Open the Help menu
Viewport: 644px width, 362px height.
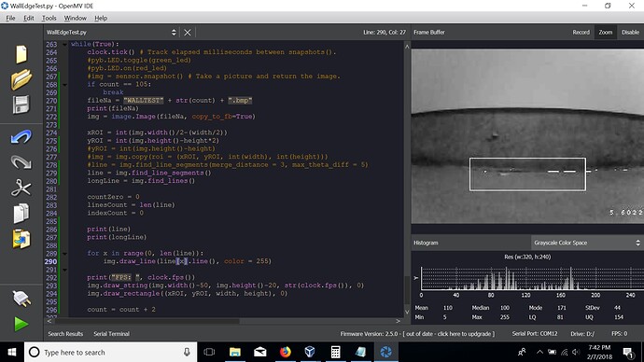click(101, 18)
